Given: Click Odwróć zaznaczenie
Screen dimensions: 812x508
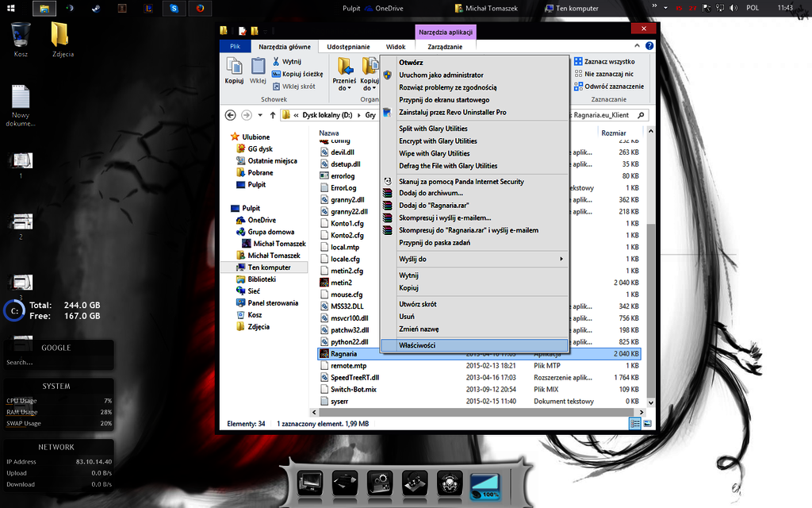Looking at the screenshot, I should tap(609, 86).
